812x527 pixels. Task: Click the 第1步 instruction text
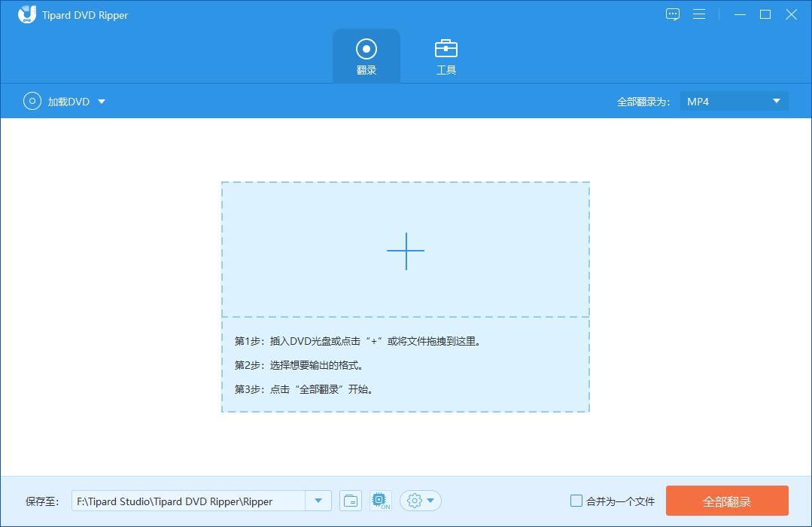coord(358,341)
